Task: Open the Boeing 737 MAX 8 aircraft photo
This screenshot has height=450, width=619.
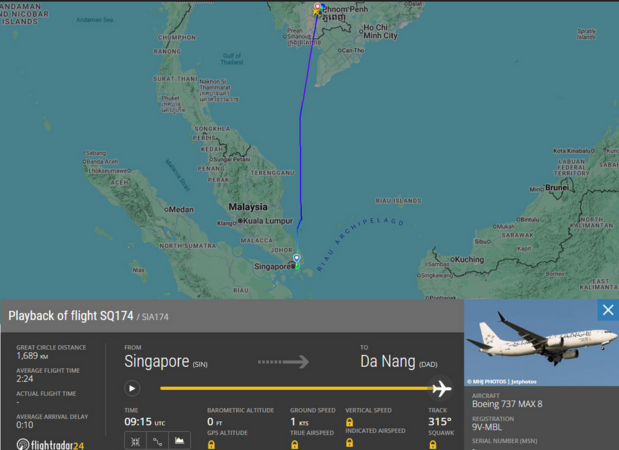Action: (x=541, y=342)
